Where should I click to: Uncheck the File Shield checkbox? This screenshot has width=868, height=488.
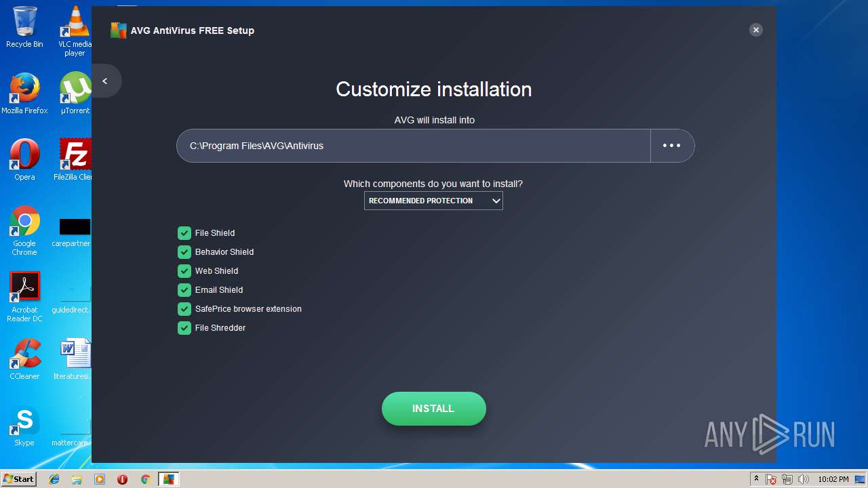tap(184, 233)
